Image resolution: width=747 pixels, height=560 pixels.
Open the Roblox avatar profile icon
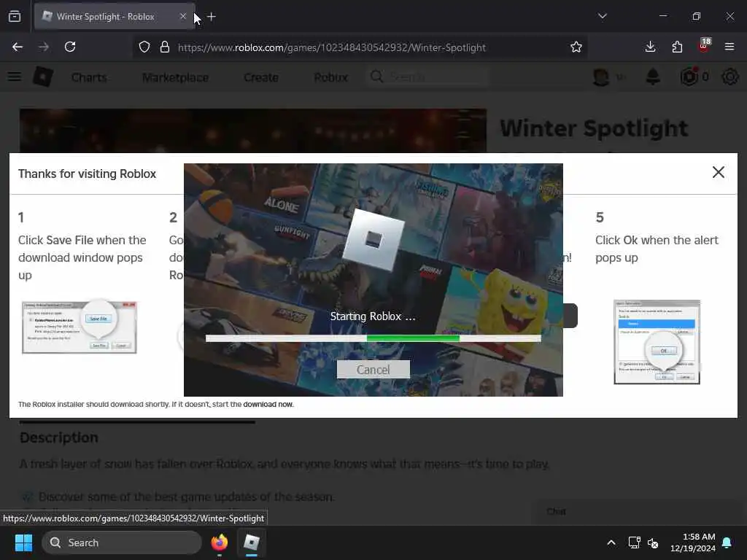pos(601,77)
